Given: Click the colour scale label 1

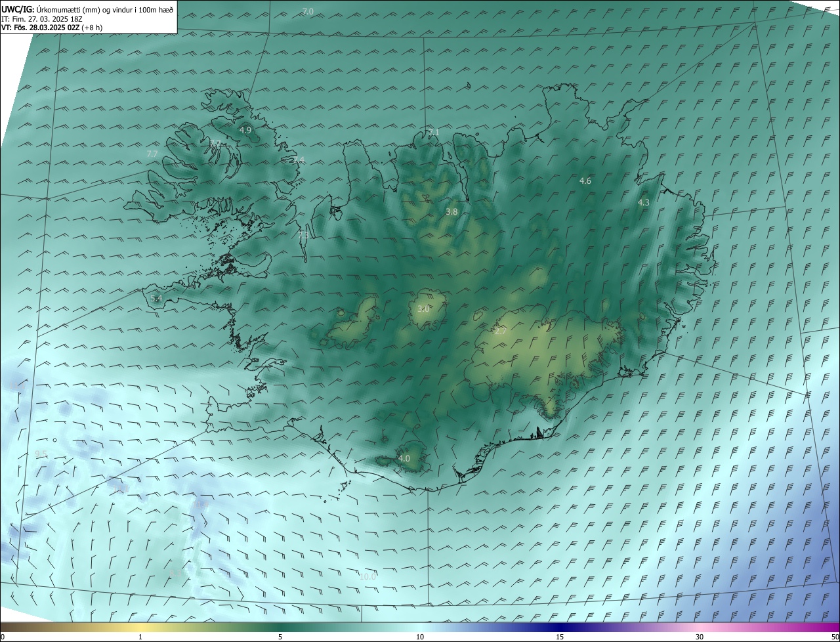Looking at the screenshot, I should [x=140, y=637].
